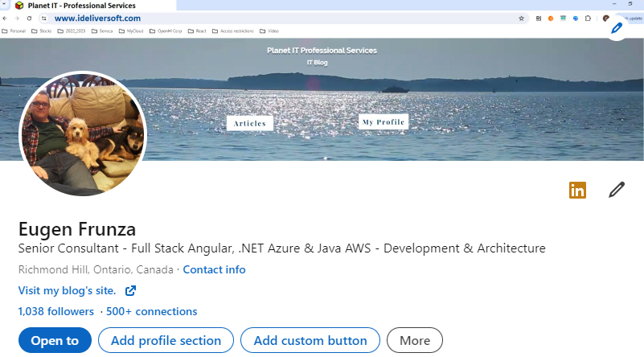Reload the page with refresh icon

29,18
